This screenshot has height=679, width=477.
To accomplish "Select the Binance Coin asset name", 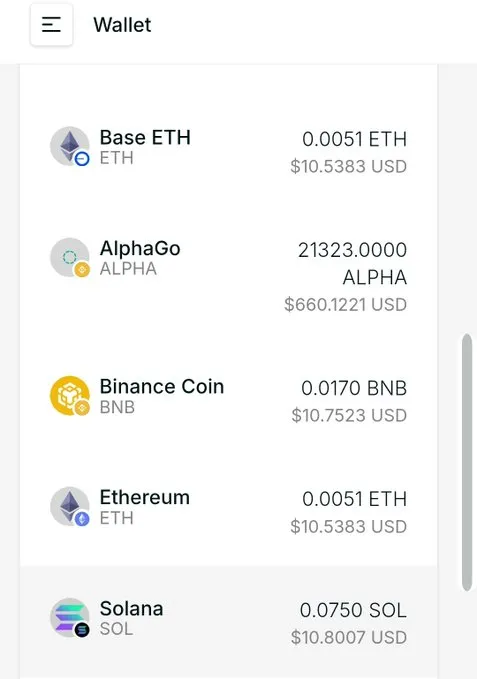I will click(x=162, y=387).
